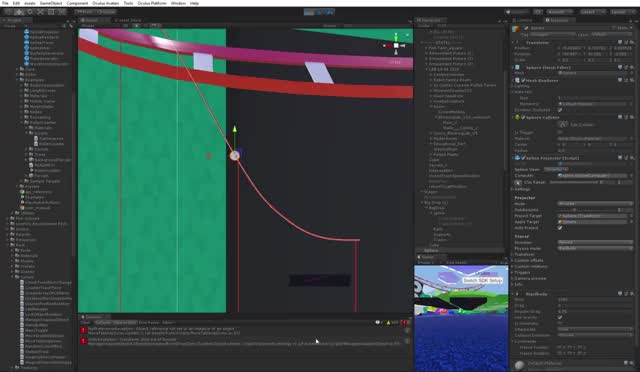Click the Step forward button

tap(330, 12)
